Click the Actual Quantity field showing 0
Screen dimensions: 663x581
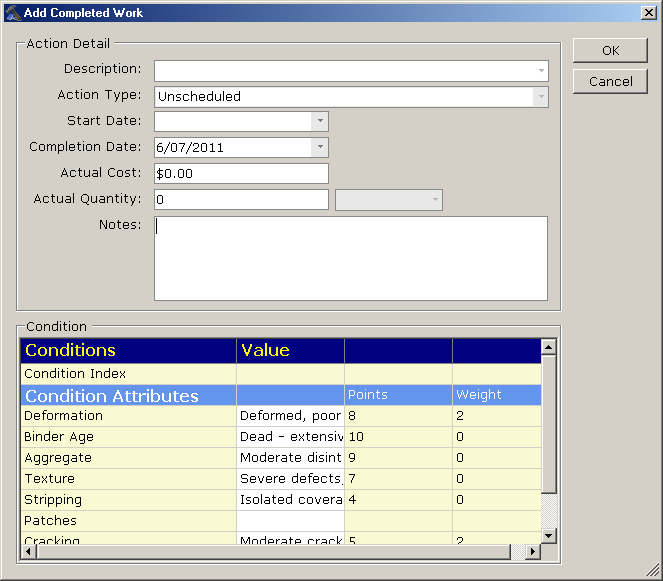(241, 200)
